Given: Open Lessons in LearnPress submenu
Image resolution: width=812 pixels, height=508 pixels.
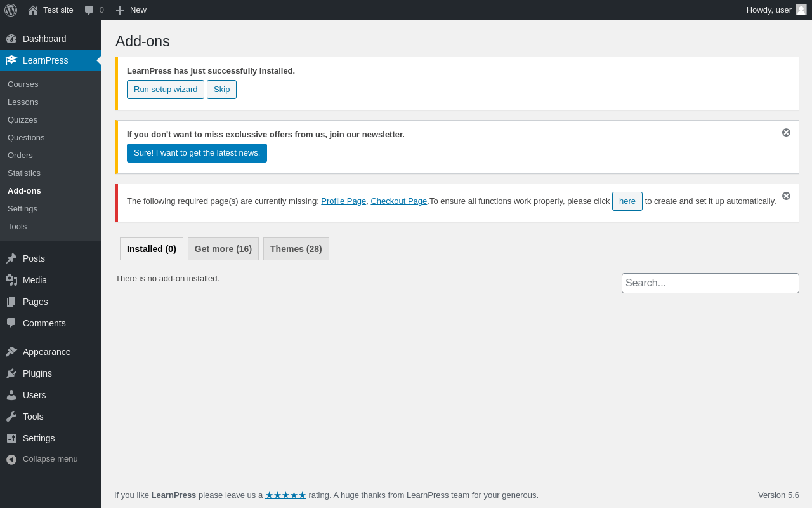Looking at the screenshot, I should [x=23, y=102].
